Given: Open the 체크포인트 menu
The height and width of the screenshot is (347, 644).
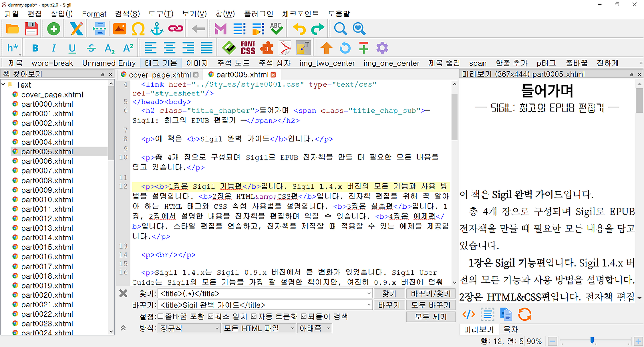Looking at the screenshot, I should (x=300, y=14).
